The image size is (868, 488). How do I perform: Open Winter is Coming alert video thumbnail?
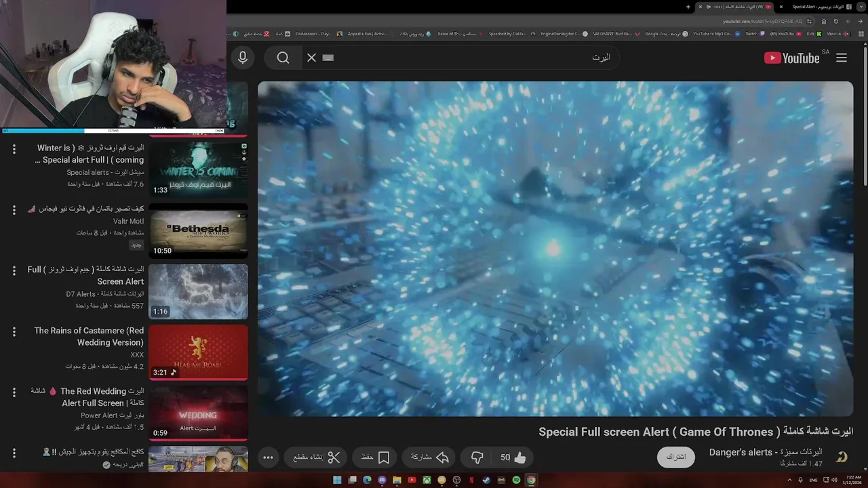tap(198, 169)
